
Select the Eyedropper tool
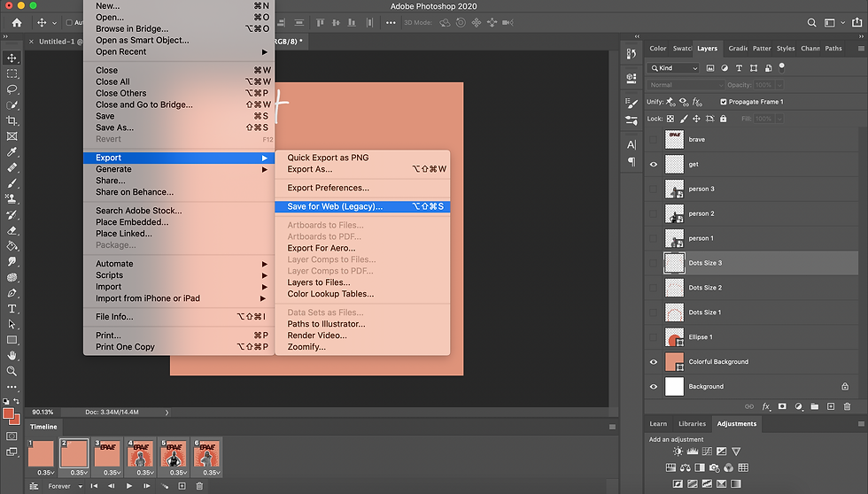(12, 151)
